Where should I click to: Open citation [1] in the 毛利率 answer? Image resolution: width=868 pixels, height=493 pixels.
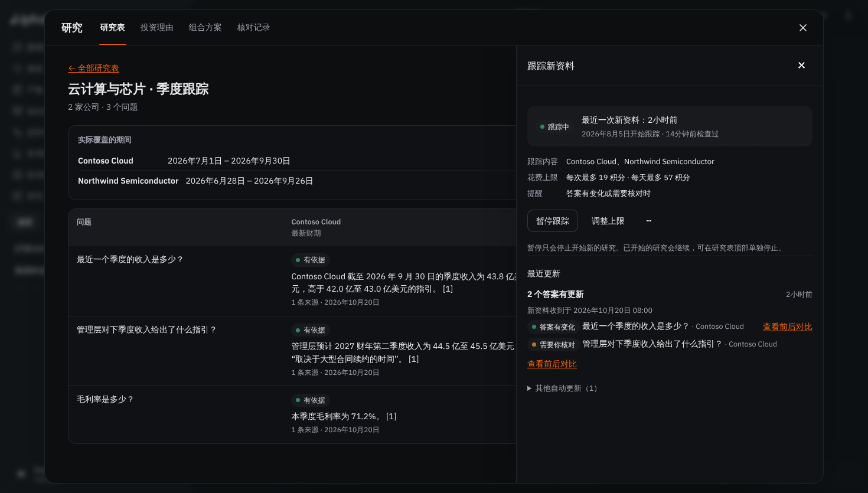(x=391, y=417)
